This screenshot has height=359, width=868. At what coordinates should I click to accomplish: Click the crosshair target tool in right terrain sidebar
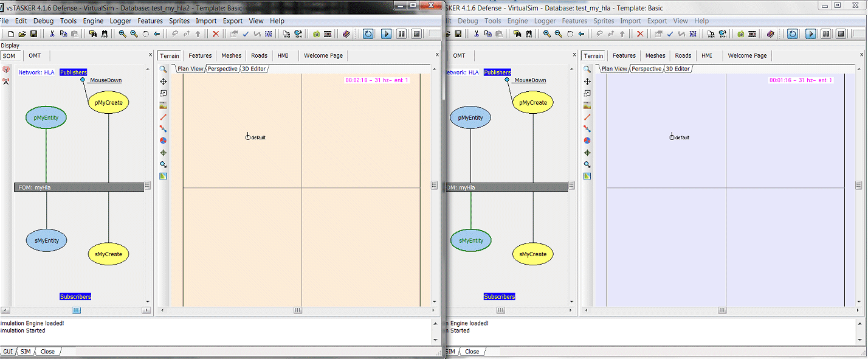(587, 153)
